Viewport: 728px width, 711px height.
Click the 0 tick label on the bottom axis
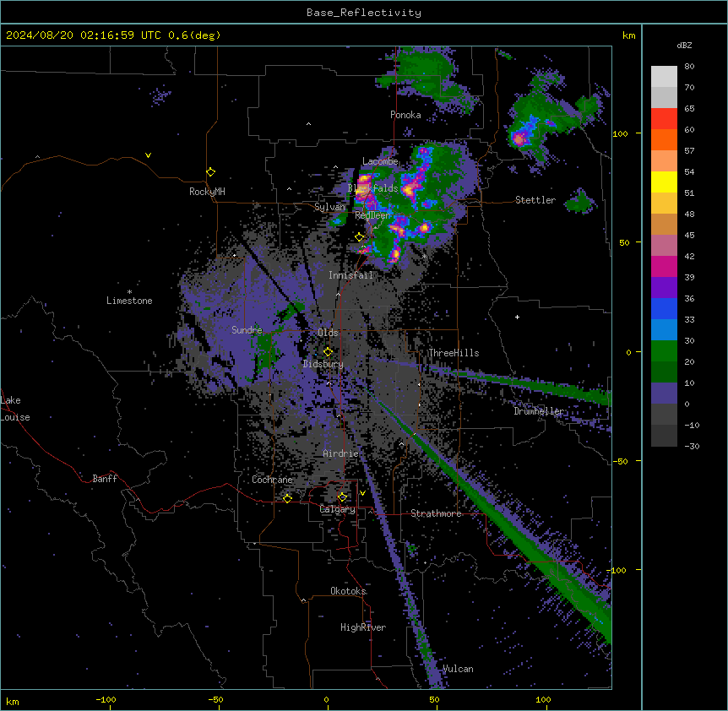(x=326, y=699)
